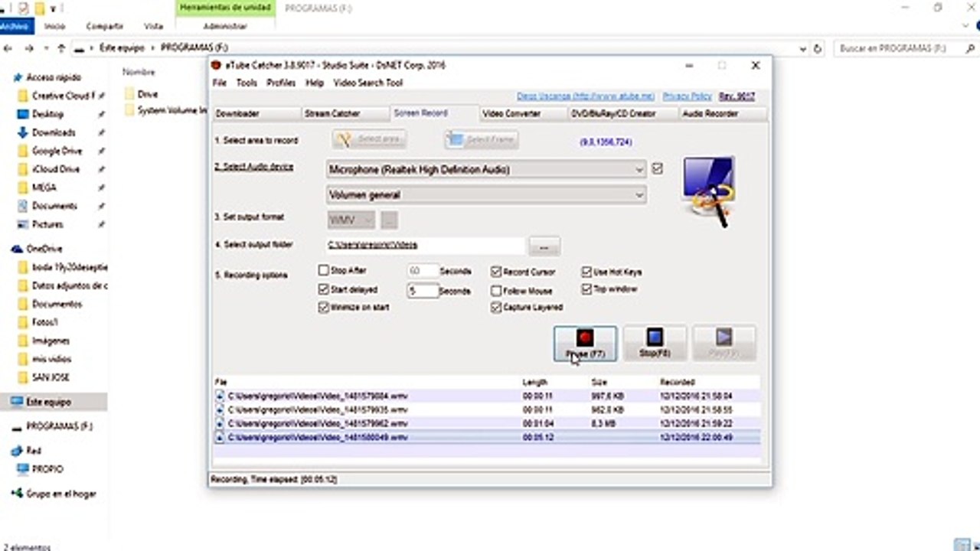Open Downloads in Explorer quick access
Viewport: 980px width, 551px height.
point(54,132)
